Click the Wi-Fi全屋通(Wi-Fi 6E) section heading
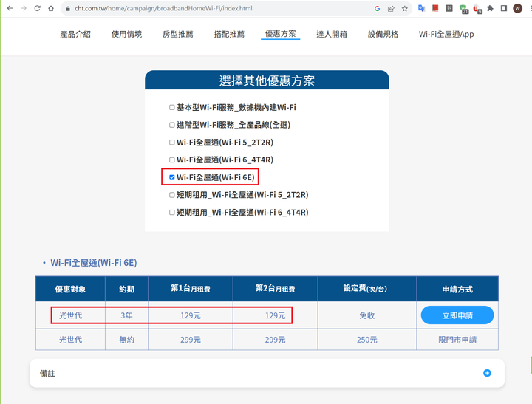 [x=94, y=263]
